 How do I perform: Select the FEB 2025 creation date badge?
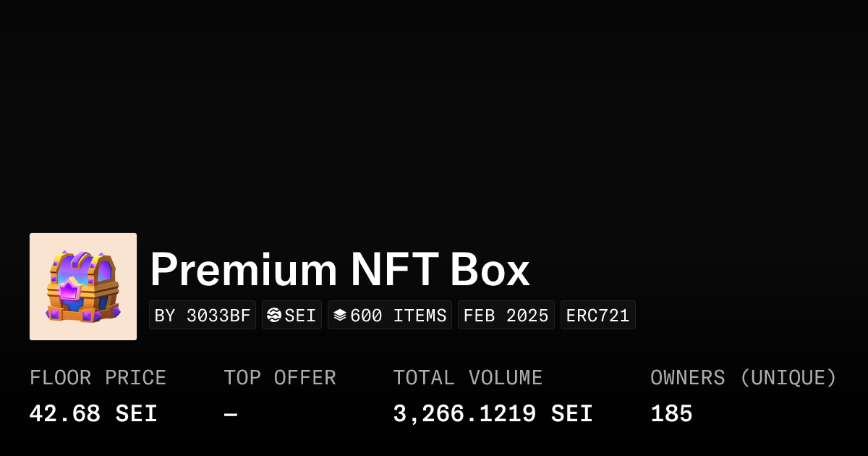(x=506, y=316)
